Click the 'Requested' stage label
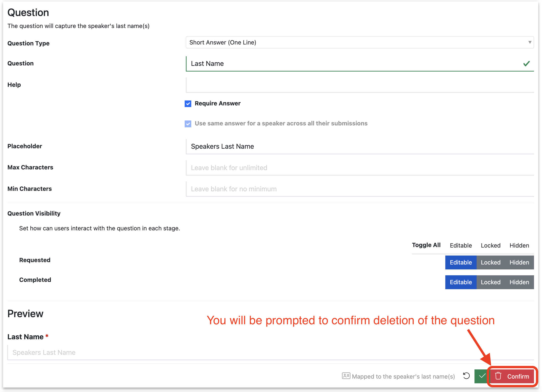Image resolution: width=542 pixels, height=392 pixels. coord(35,260)
